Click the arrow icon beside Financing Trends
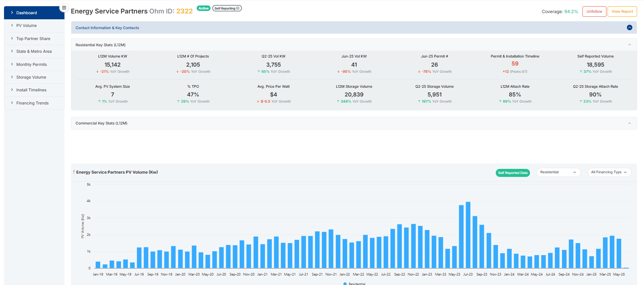 [x=12, y=103]
